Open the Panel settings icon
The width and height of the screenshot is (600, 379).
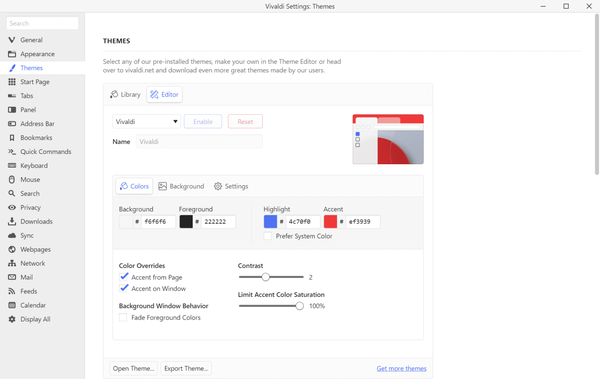click(12, 110)
